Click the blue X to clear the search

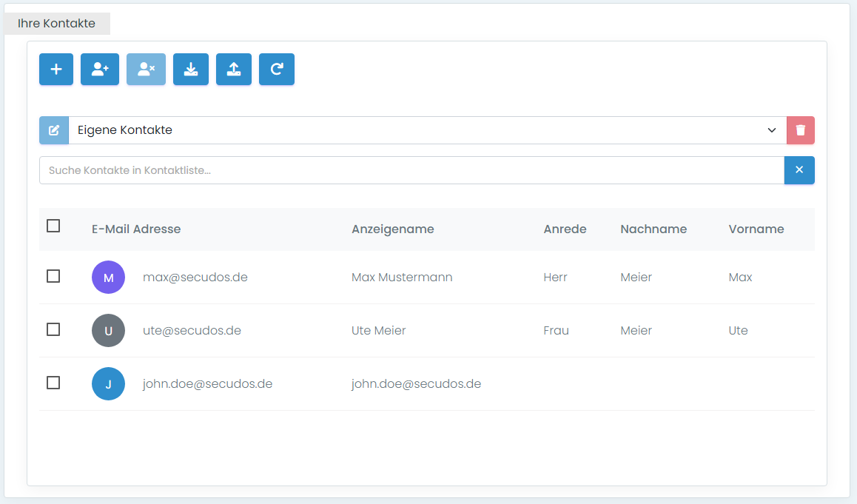click(799, 169)
